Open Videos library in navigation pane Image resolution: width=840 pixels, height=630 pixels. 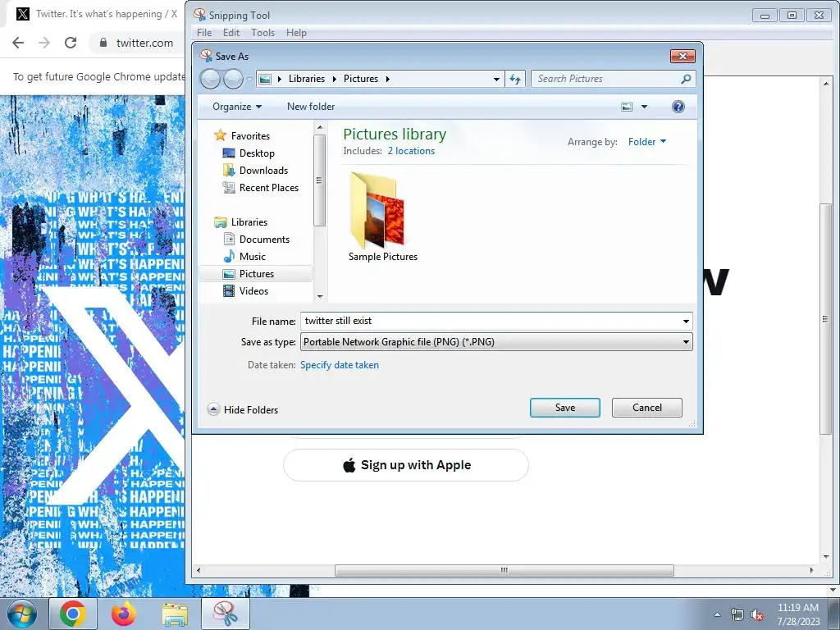coord(253,291)
